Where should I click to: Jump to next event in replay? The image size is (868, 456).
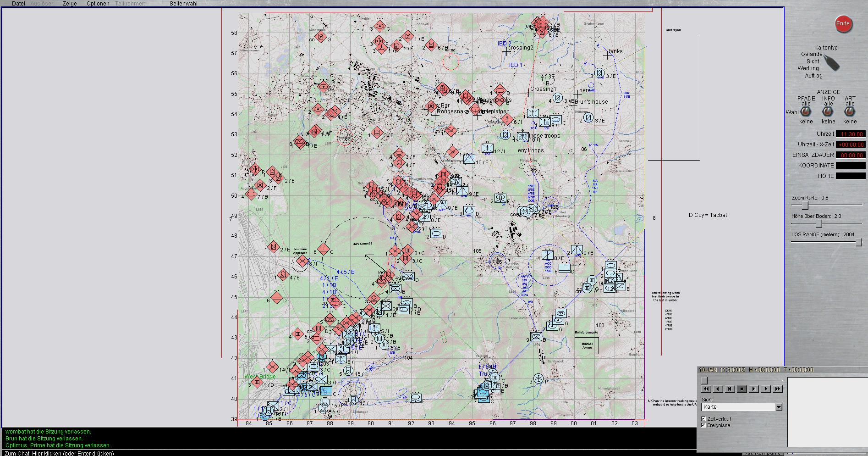(754, 389)
